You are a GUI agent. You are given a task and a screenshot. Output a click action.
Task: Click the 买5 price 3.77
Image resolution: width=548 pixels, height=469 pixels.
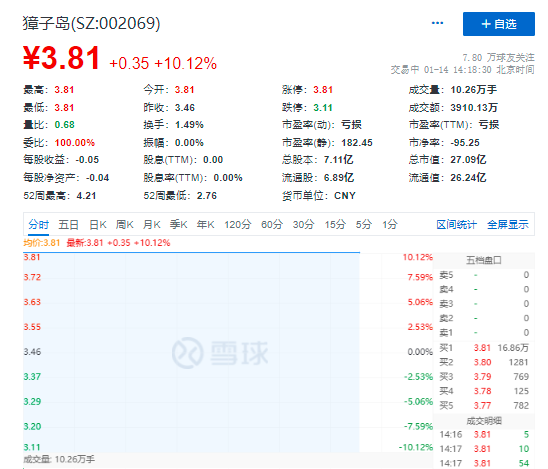click(482, 406)
